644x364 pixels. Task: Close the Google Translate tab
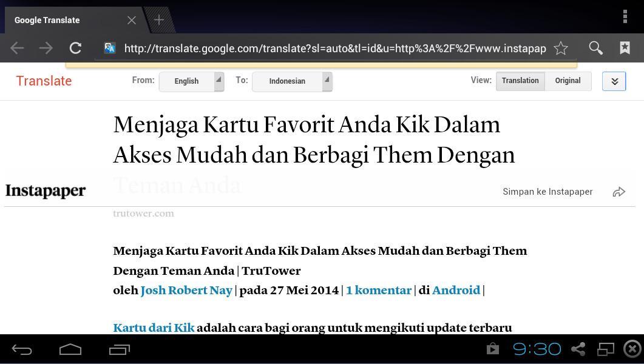click(x=132, y=20)
